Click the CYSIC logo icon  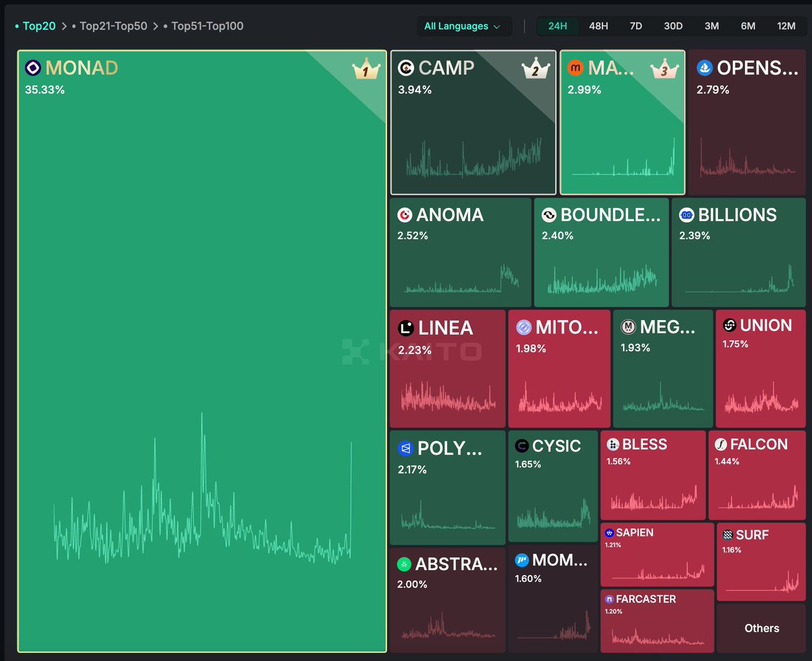pos(522,446)
